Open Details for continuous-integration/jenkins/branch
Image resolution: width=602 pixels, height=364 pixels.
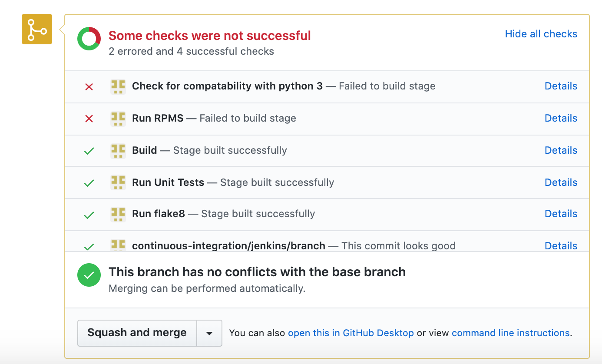click(x=561, y=246)
